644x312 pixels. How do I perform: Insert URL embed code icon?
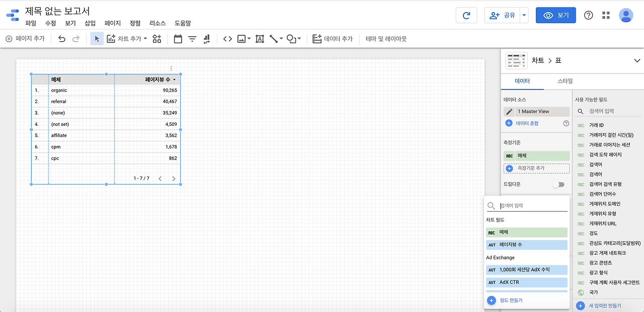pos(227,39)
